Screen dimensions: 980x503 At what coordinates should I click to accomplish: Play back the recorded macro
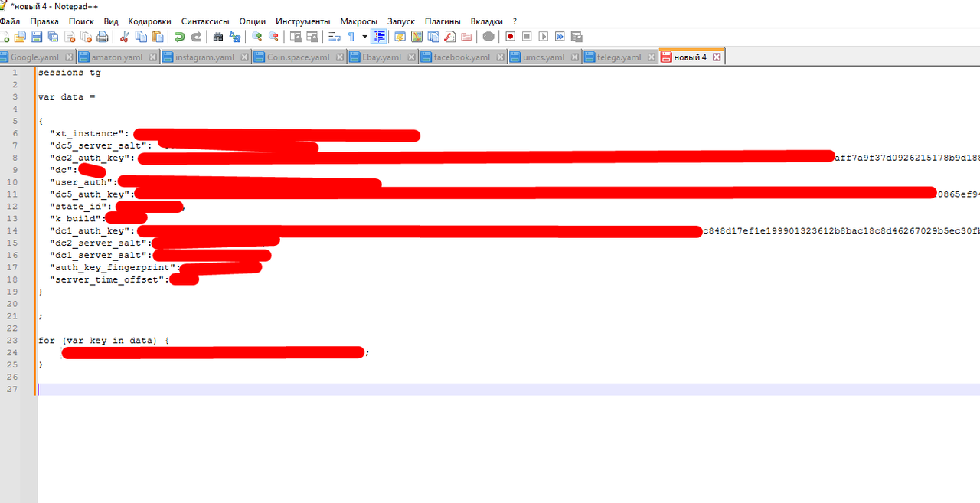[543, 36]
